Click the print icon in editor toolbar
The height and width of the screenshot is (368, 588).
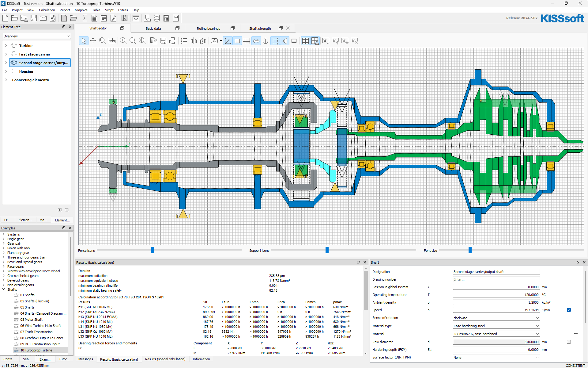(173, 41)
